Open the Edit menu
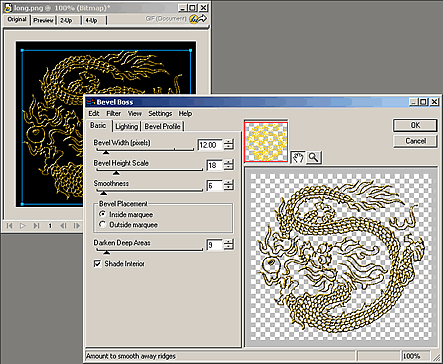Screen dimensions: 443x364 coord(94,113)
